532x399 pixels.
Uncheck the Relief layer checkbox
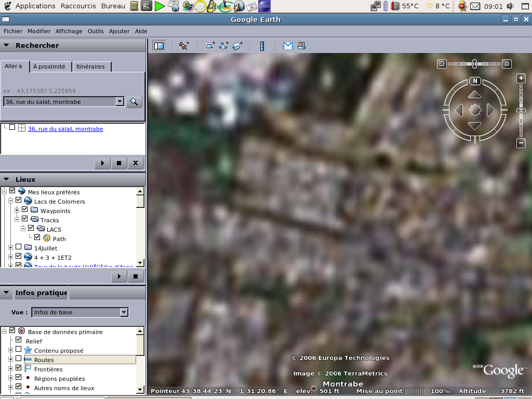click(19, 340)
